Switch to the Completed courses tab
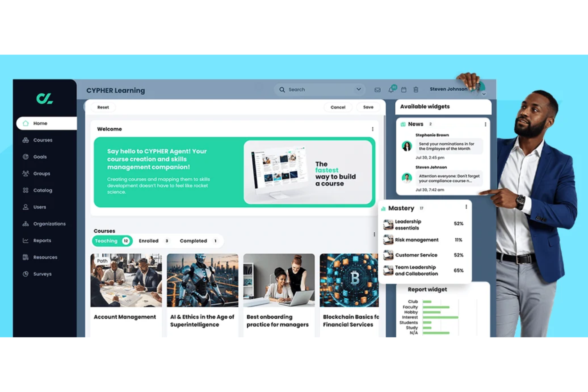The width and height of the screenshot is (588, 392). 193,241
